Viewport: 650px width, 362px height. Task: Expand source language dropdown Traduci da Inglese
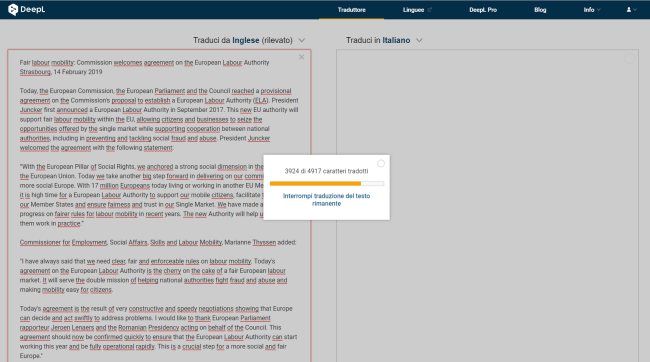(249, 40)
